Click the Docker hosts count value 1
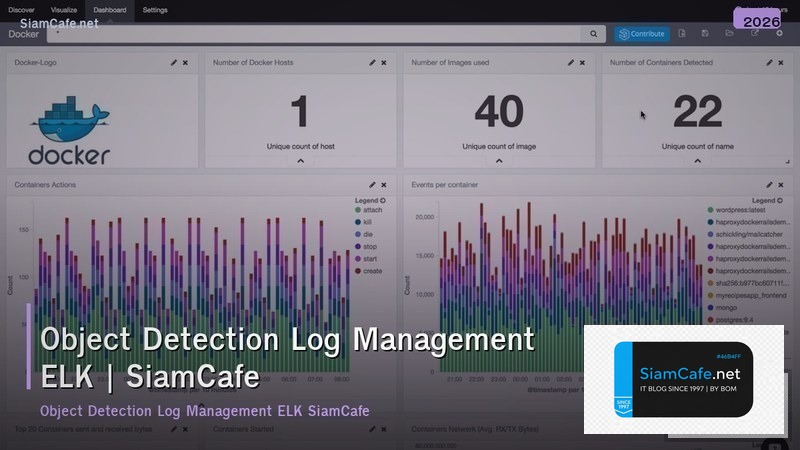 coord(300,111)
